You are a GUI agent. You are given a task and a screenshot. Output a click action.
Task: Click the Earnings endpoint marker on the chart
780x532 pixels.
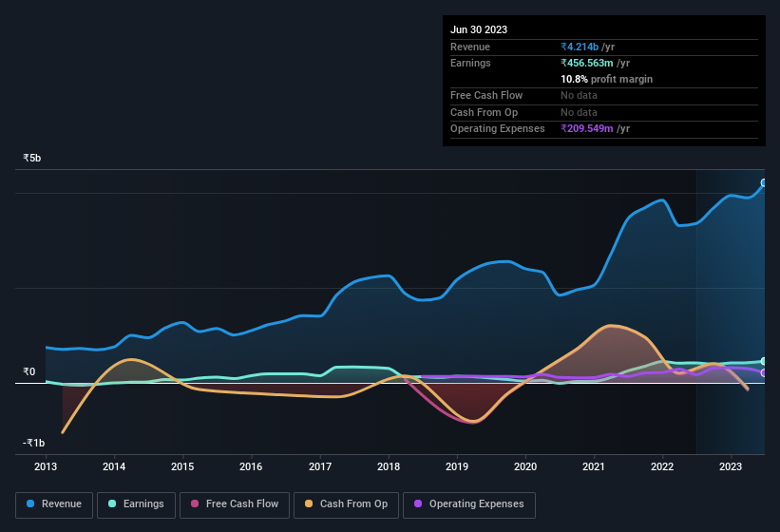(764, 361)
